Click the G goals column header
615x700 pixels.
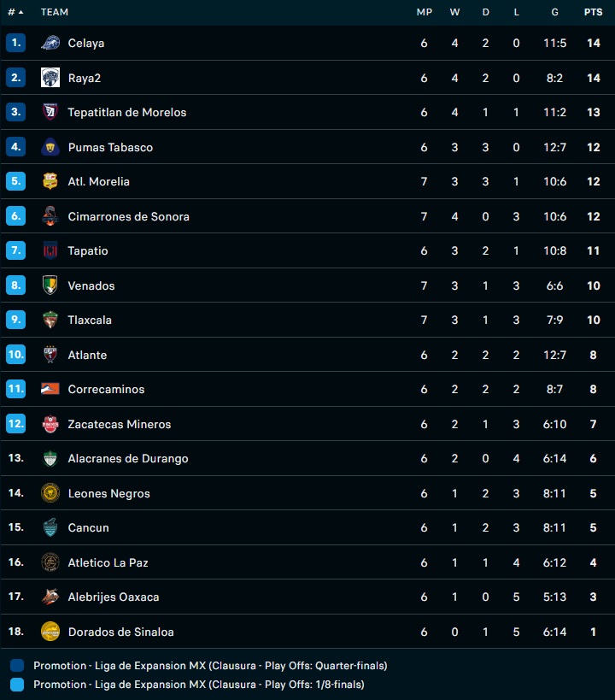[x=554, y=12]
